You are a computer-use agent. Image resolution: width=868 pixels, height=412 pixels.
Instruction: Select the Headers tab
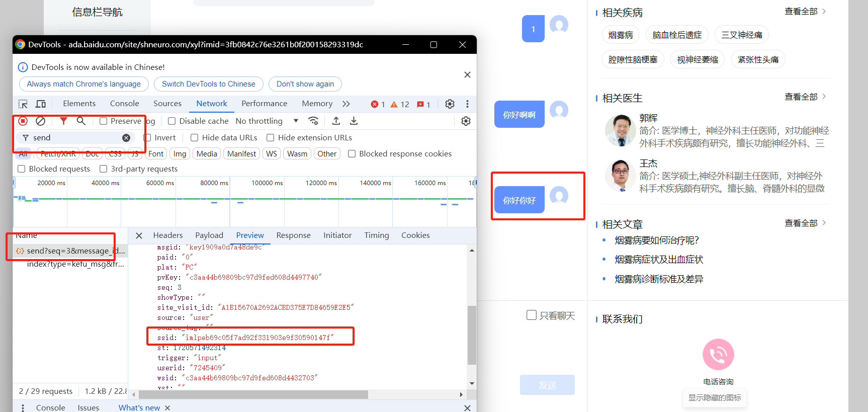(168, 235)
